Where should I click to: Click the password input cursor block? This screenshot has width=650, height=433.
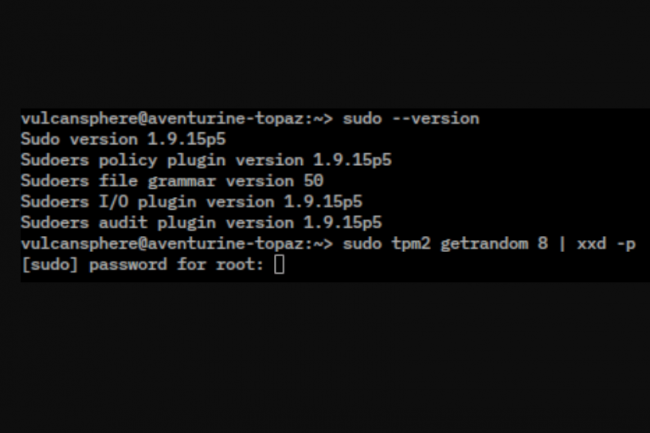click(279, 265)
